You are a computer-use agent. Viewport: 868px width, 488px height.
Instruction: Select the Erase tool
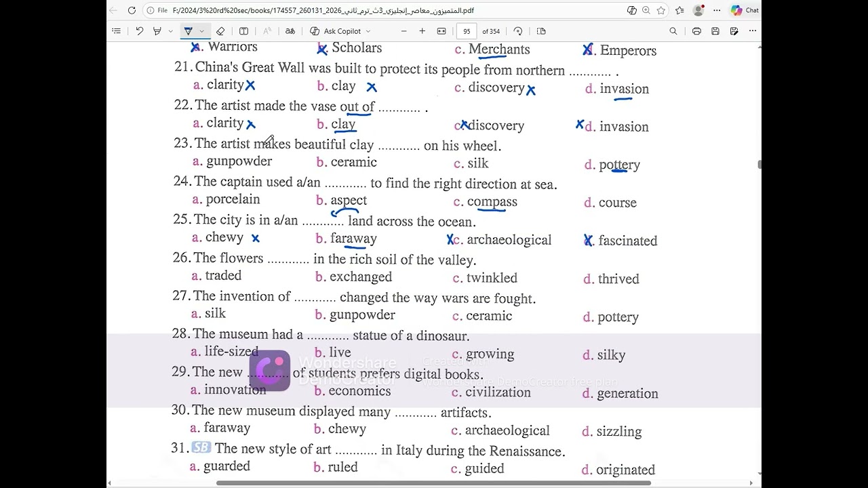(220, 31)
